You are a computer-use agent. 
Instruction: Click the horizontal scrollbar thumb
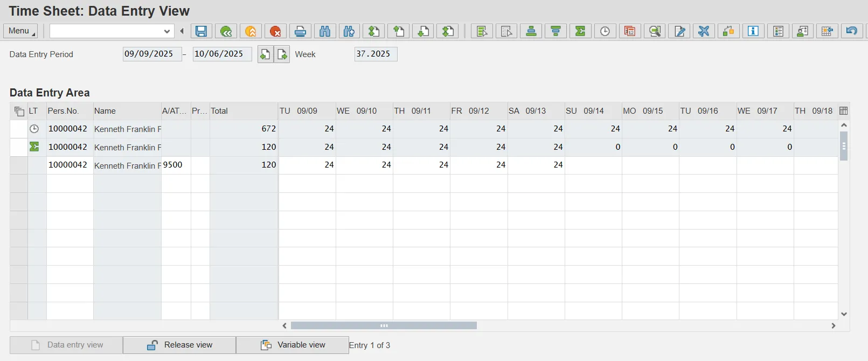(384, 325)
